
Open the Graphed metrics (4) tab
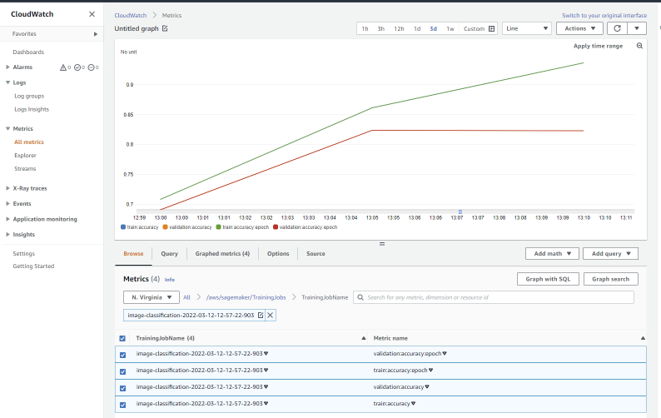(x=222, y=254)
